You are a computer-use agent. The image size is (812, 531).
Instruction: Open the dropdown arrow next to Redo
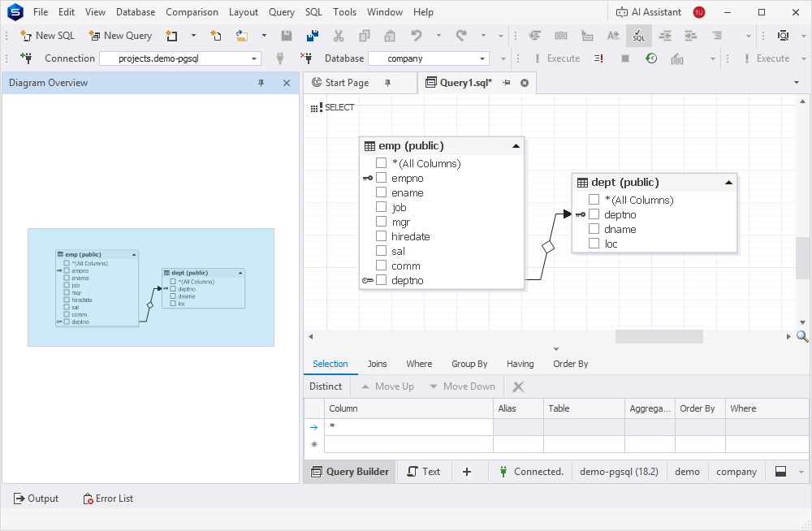(483, 36)
